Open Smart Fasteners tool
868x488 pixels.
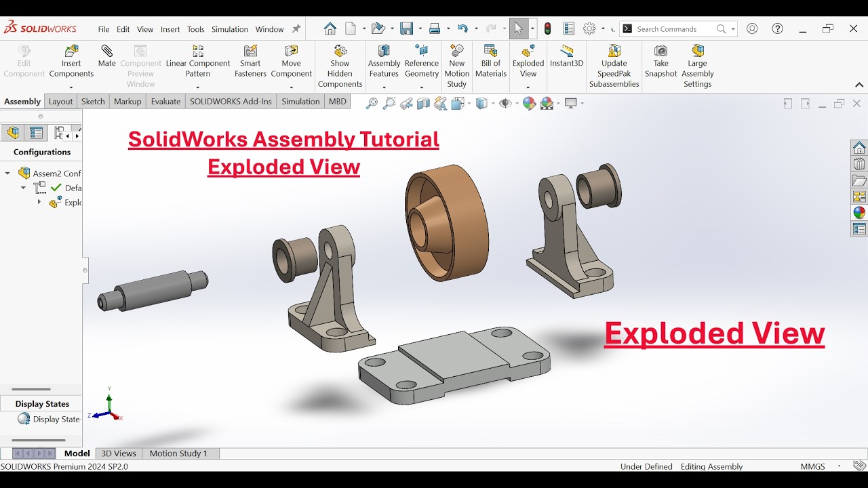250,62
